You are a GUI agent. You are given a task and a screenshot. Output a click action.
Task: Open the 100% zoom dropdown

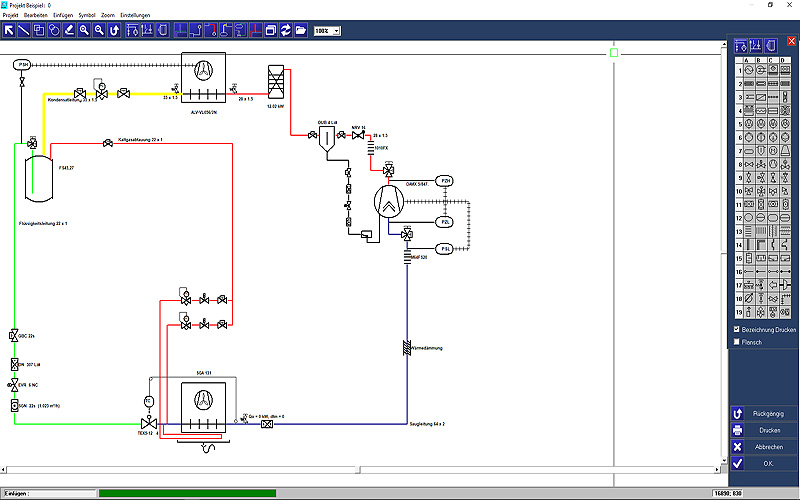pos(335,31)
